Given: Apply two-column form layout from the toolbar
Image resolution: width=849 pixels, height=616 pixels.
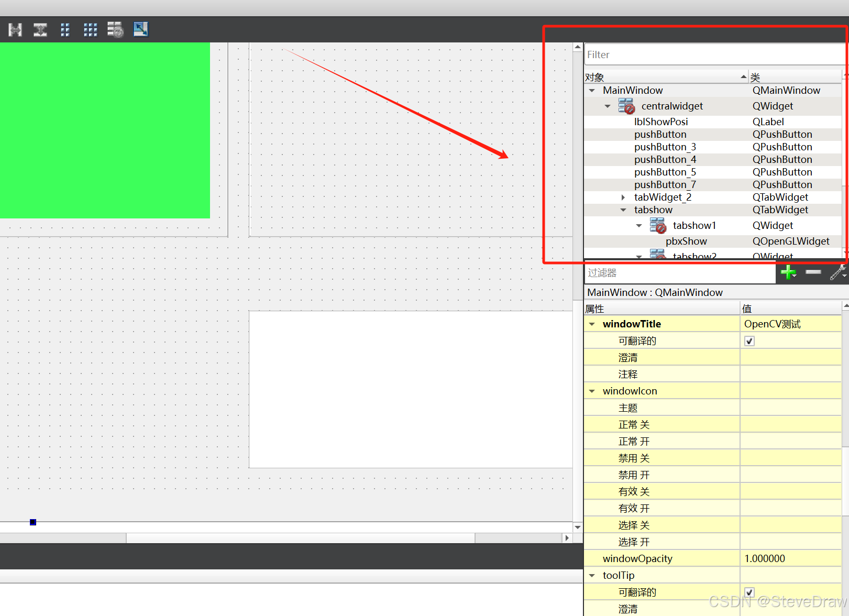Looking at the screenshot, I should click(65, 30).
